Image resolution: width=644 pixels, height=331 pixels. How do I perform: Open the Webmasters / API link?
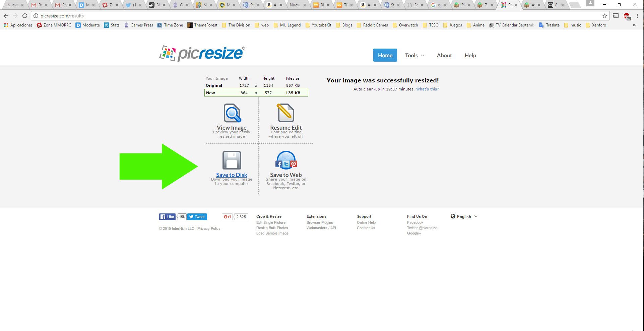click(x=321, y=228)
